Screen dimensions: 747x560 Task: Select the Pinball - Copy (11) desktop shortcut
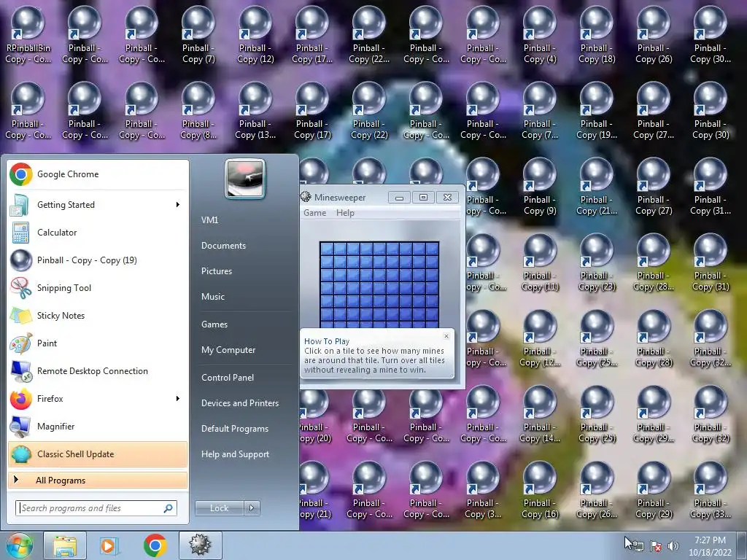(x=540, y=262)
